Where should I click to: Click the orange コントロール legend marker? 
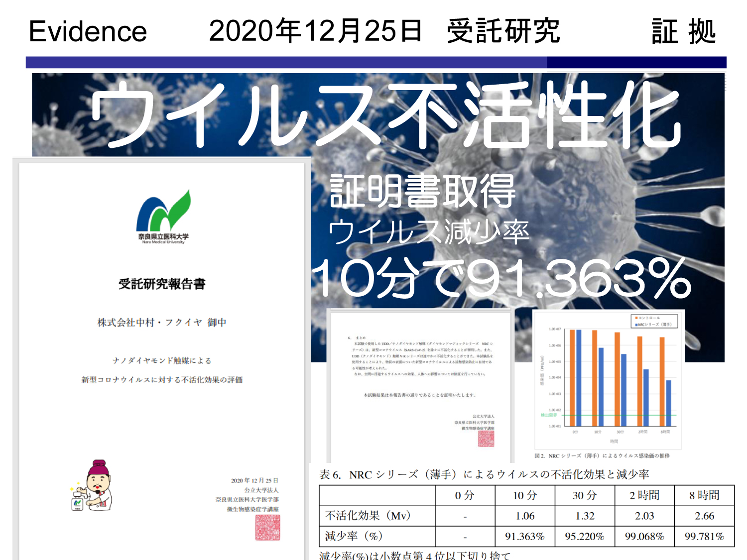[636, 318]
